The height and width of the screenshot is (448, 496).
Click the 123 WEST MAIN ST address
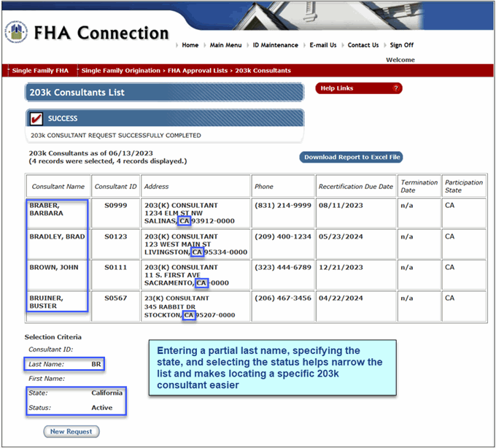coord(177,244)
